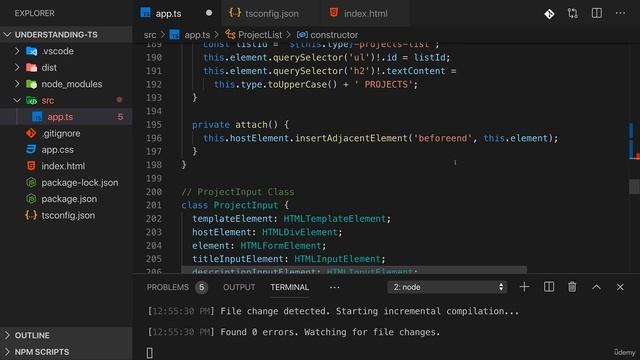Viewport: 640px width, 360px height.
Task: Open app.ts in the explorer tree
Action: (x=60, y=117)
